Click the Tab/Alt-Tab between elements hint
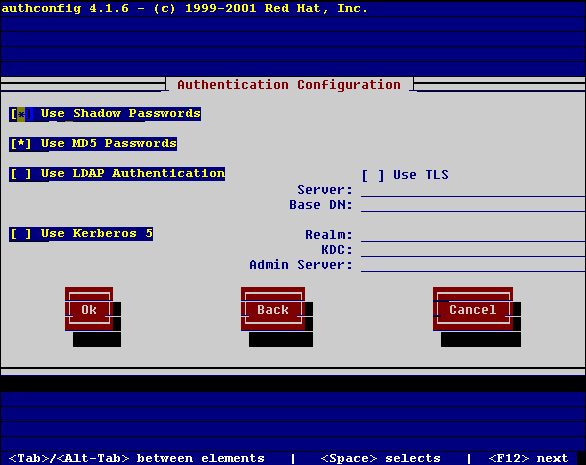The image size is (586, 465). point(136,458)
